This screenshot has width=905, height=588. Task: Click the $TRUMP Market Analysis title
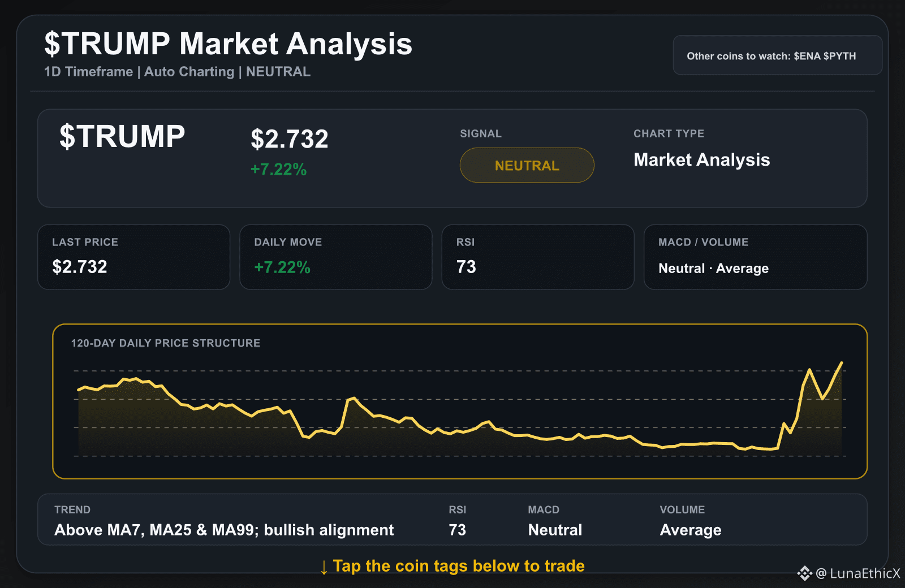(x=229, y=44)
